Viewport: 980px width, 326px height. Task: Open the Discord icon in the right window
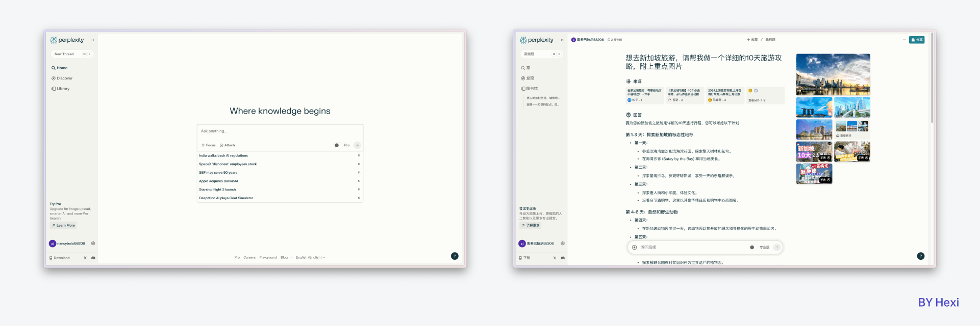pyautogui.click(x=563, y=258)
